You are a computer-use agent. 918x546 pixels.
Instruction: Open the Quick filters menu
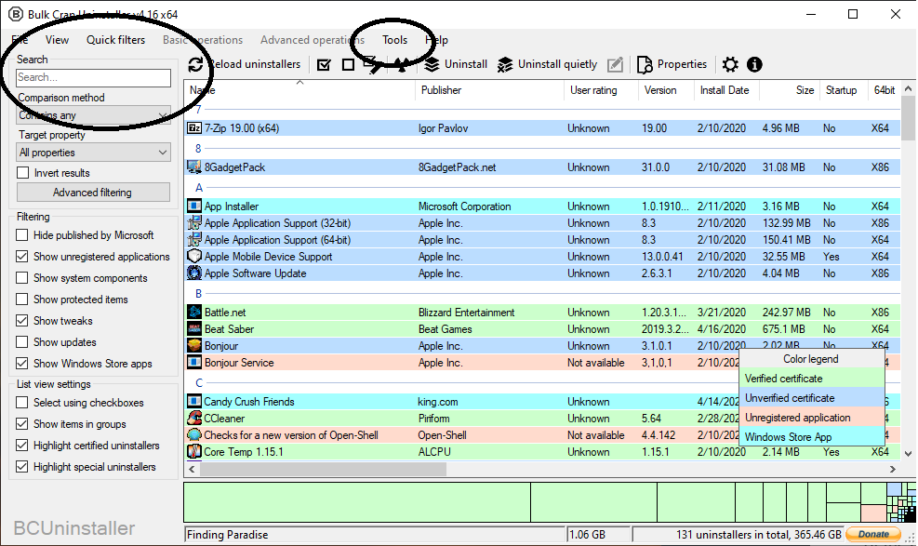pyautogui.click(x=116, y=40)
